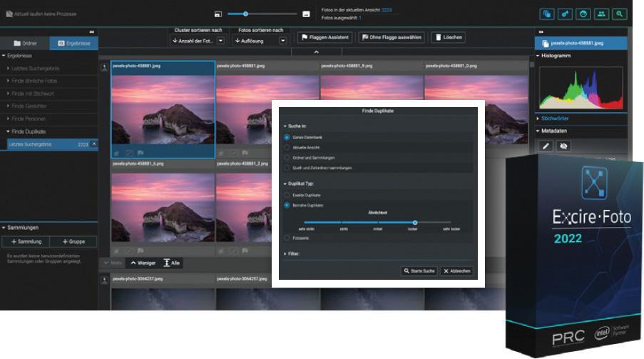
Task: Collapse the Duplikat Typ section
Action: (x=285, y=184)
